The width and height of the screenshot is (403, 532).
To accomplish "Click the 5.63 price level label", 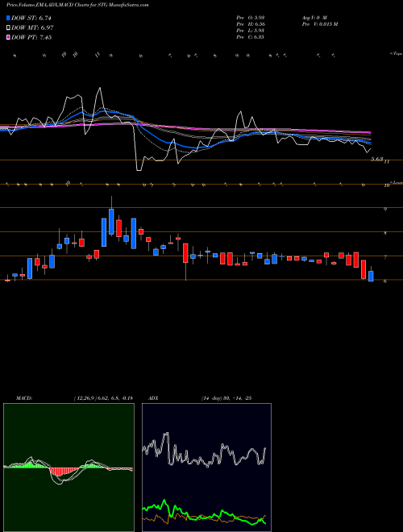I will tap(377, 159).
